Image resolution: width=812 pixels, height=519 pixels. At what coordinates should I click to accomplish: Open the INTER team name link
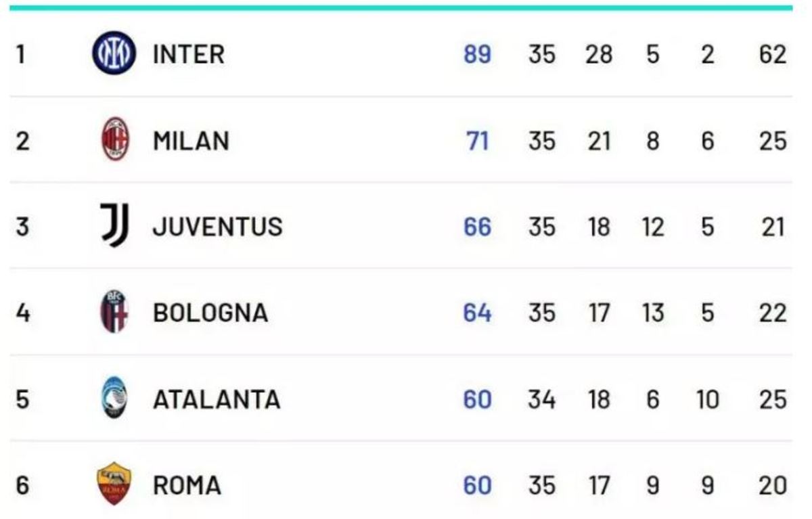click(x=188, y=54)
